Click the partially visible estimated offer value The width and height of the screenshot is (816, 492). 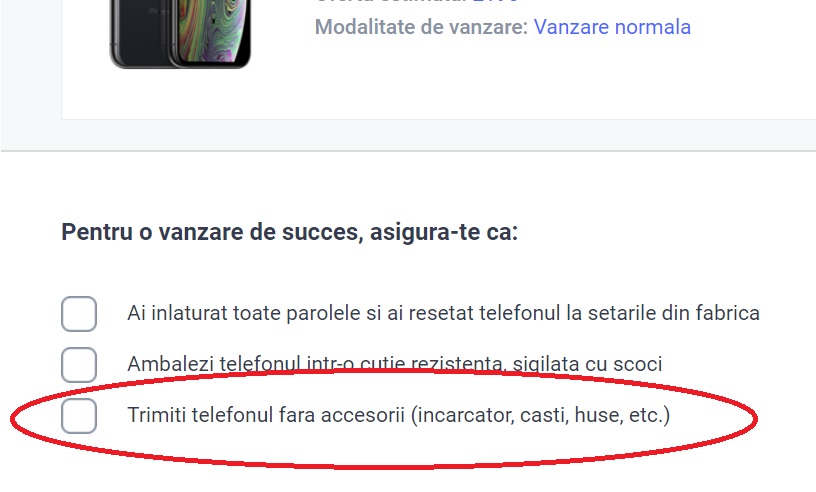point(495,2)
